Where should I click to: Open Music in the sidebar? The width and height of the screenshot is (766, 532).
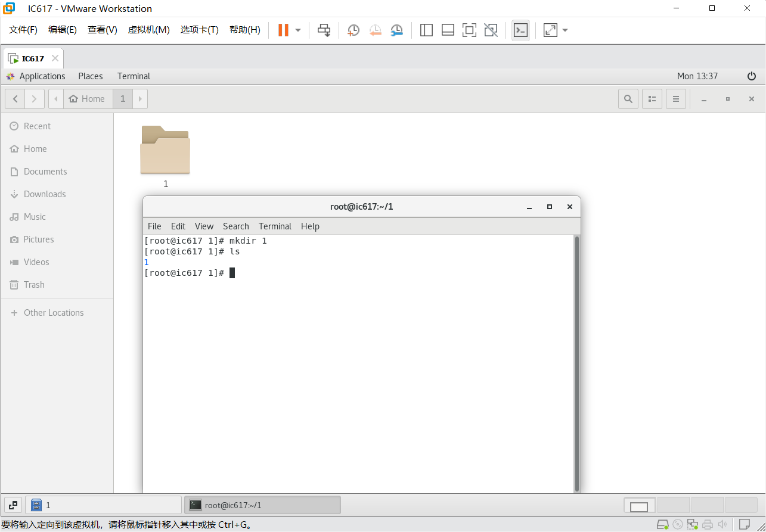tap(57, 217)
